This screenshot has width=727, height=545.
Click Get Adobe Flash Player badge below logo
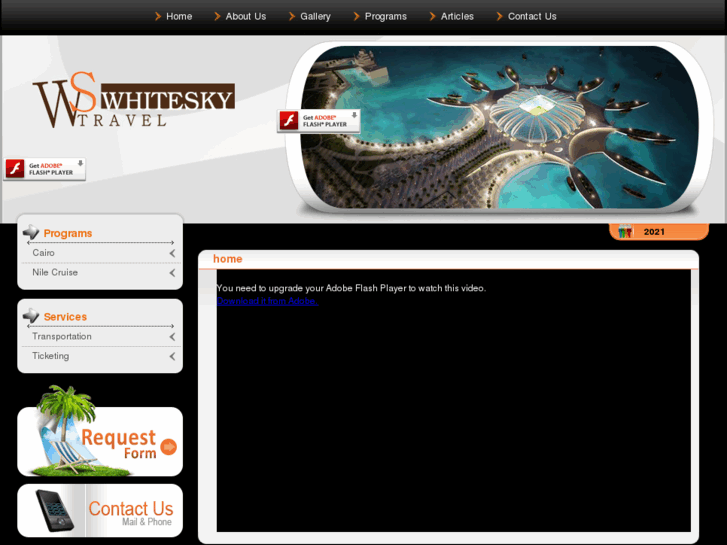[x=45, y=169]
